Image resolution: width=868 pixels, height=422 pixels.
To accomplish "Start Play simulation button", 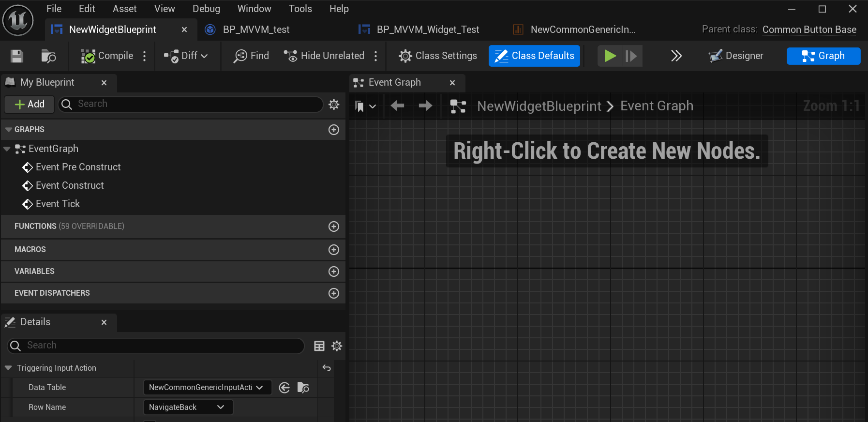I will click(x=610, y=56).
